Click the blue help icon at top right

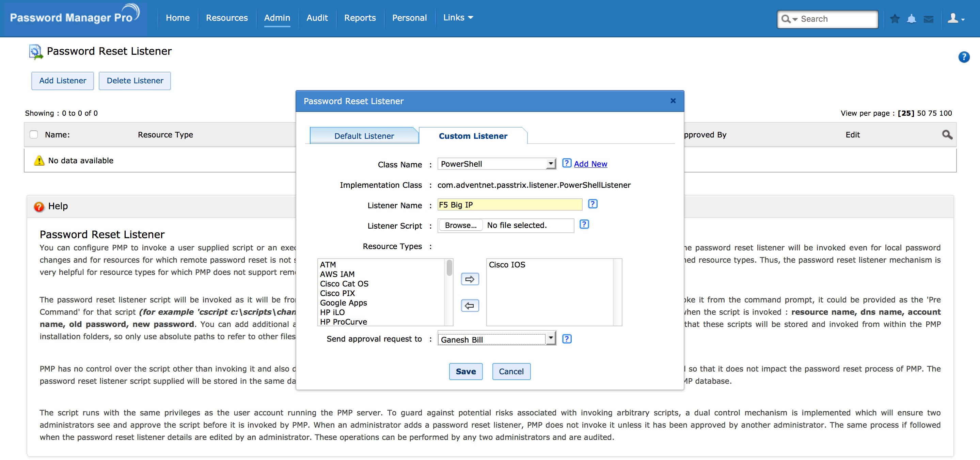point(964,57)
